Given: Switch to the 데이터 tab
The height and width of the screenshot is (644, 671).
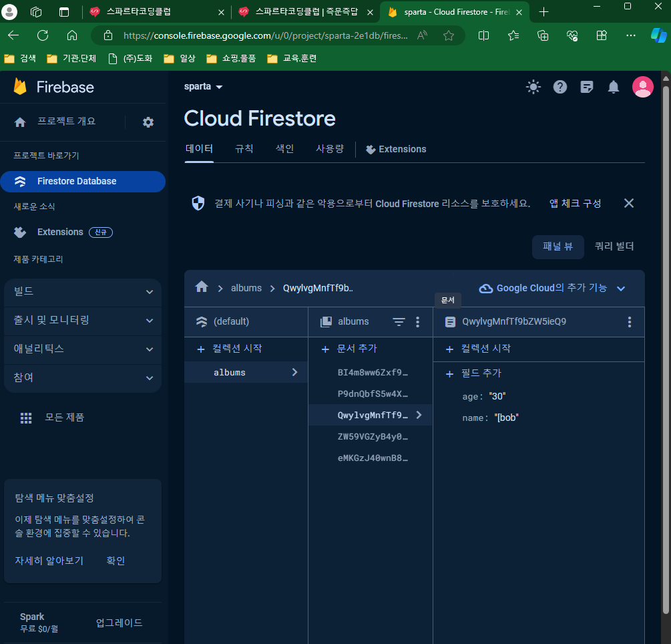Looking at the screenshot, I should click(x=199, y=149).
